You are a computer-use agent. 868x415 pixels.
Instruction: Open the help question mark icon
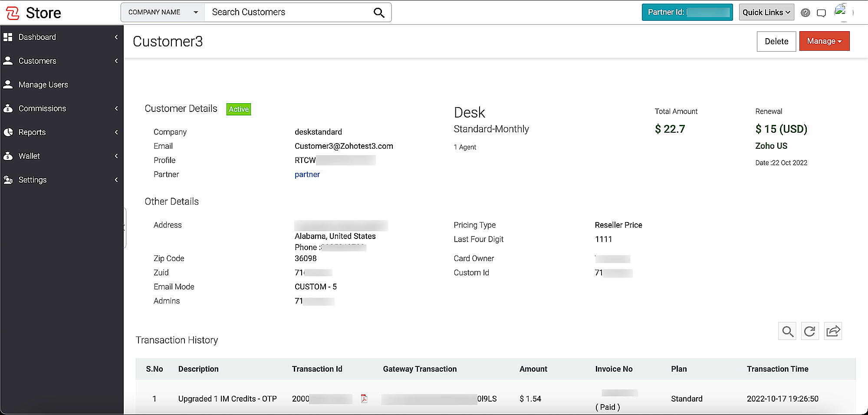point(806,13)
